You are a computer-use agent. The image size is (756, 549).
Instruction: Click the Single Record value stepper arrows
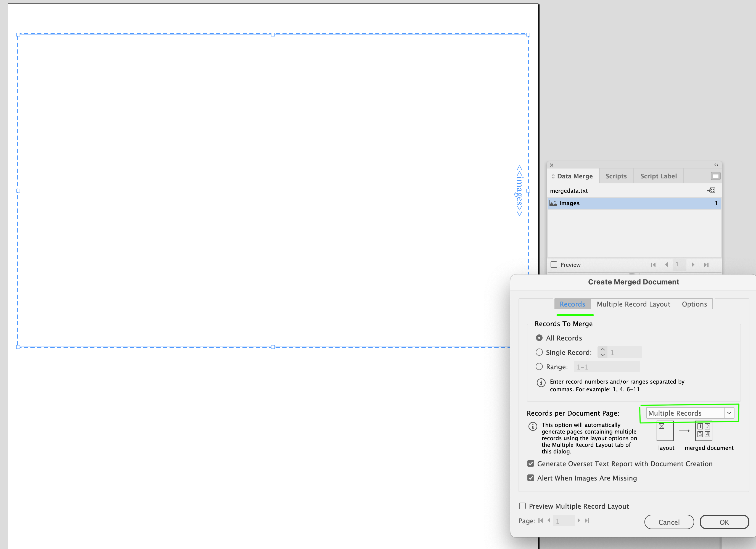point(603,352)
